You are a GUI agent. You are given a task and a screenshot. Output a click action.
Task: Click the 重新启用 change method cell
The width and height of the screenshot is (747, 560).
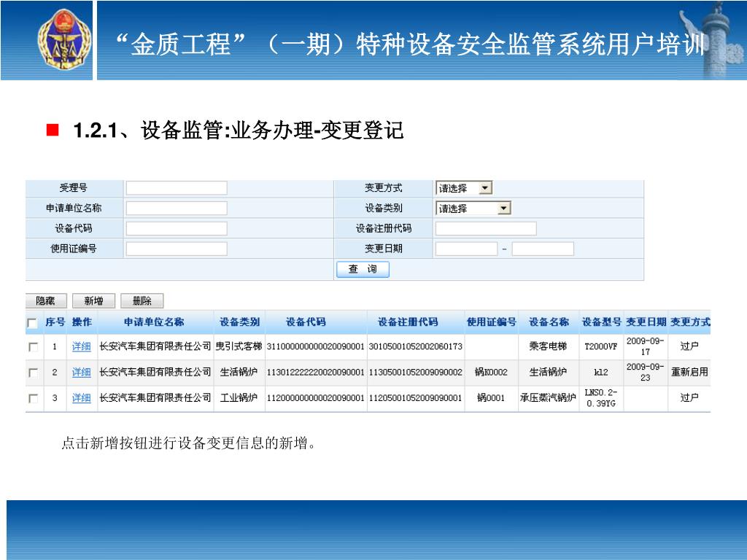[x=689, y=373]
